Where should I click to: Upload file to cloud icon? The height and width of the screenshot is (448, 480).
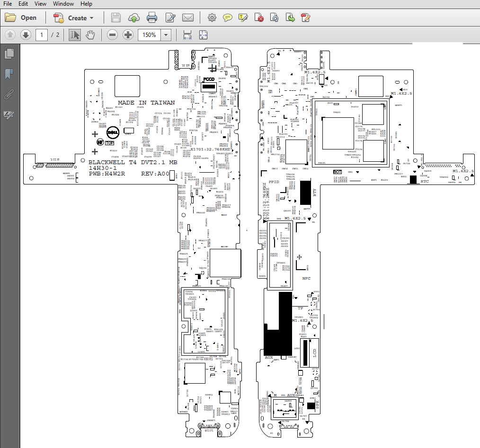pos(134,18)
